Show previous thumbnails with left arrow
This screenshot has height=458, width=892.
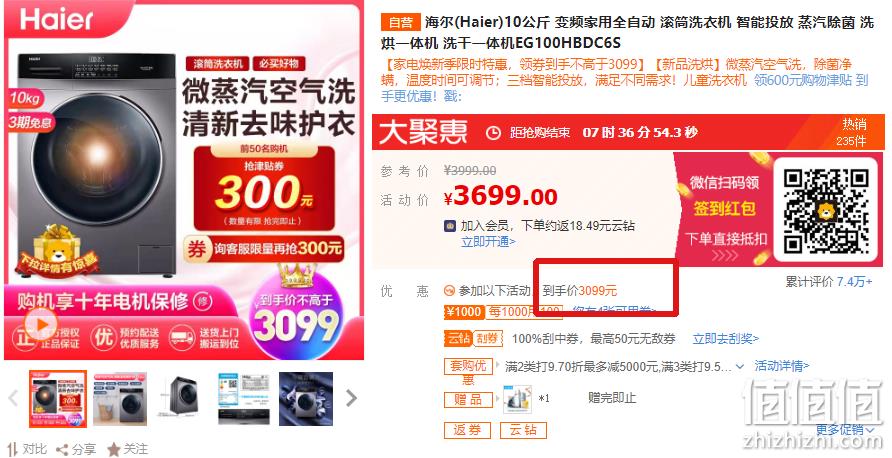pos(13,398)
